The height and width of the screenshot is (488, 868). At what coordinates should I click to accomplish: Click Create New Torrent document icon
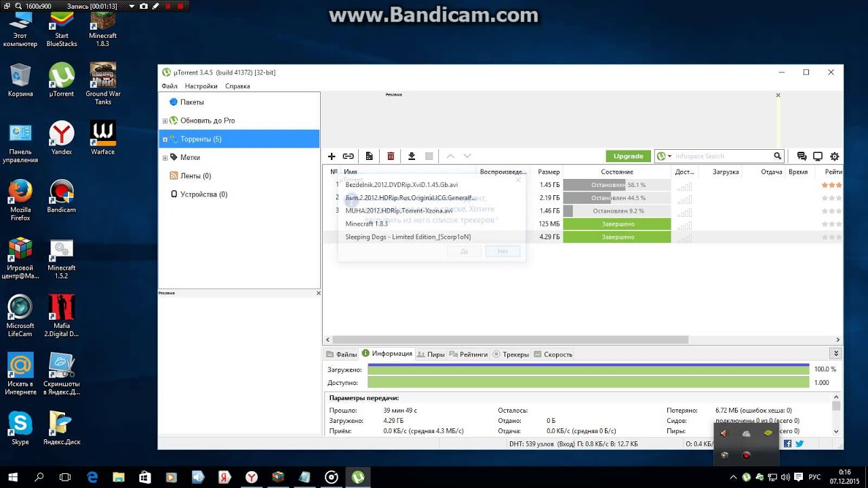coord(370,157)
